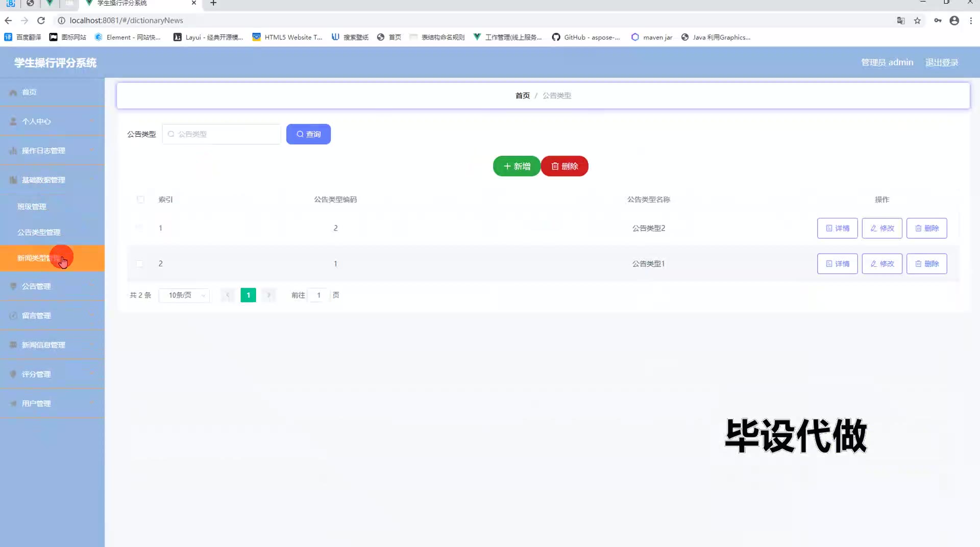The image size is (980, 547).
Task: Reload the current page
Action: tap(41, 20)
